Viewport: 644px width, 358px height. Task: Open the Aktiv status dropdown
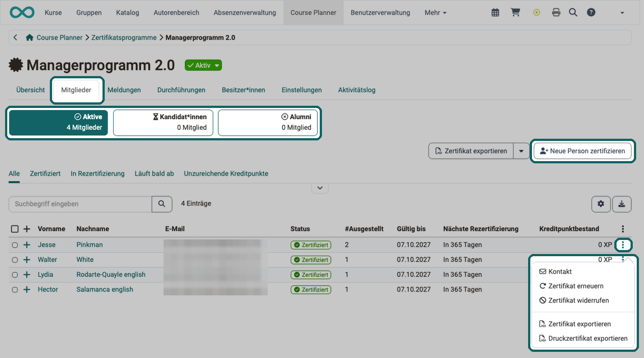[x=203, y=65]
